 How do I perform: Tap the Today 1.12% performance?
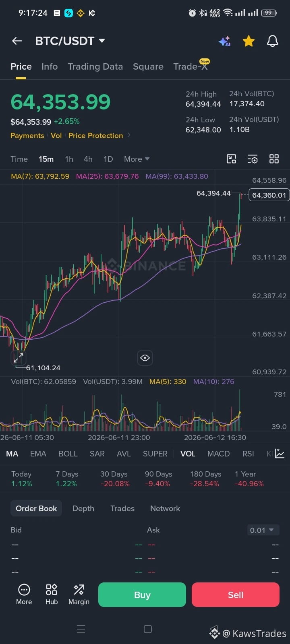click(x=22, y=479)
